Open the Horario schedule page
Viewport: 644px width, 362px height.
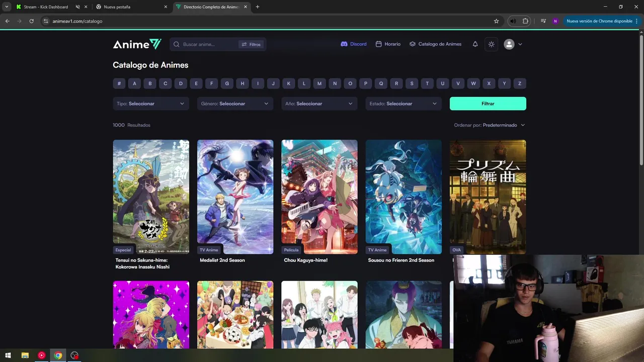388,44
